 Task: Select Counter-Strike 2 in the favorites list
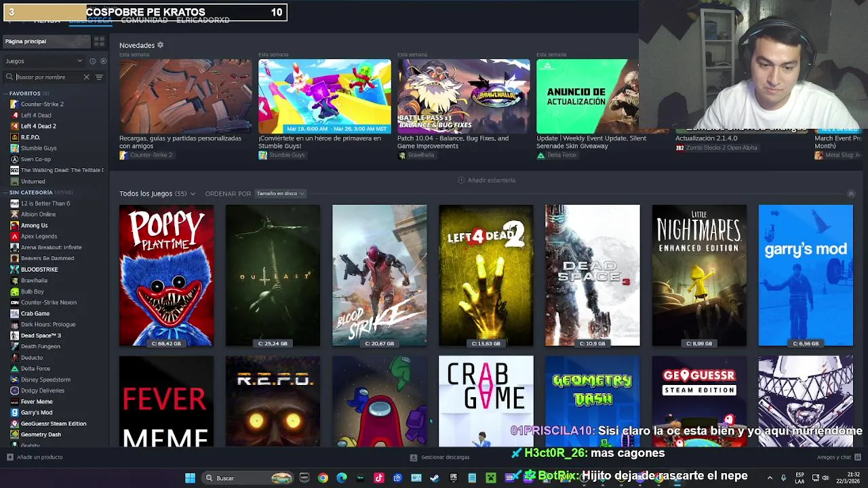click(x=42, y=104)
